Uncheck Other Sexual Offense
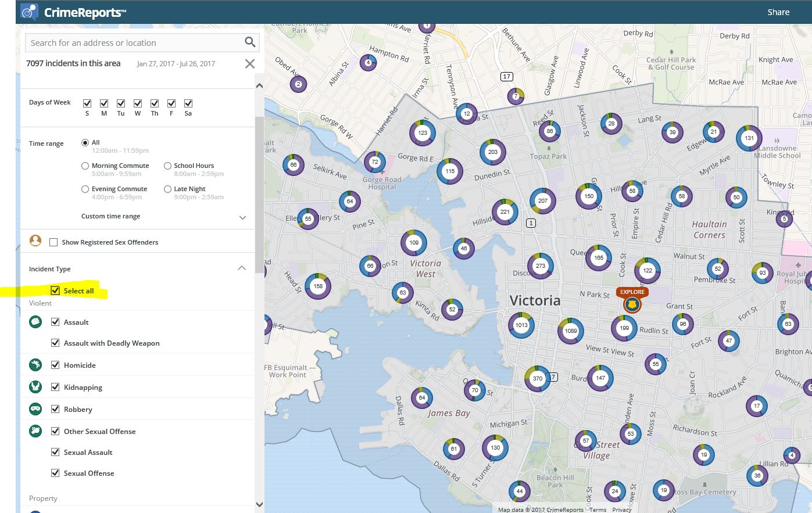 coord(55,431)
